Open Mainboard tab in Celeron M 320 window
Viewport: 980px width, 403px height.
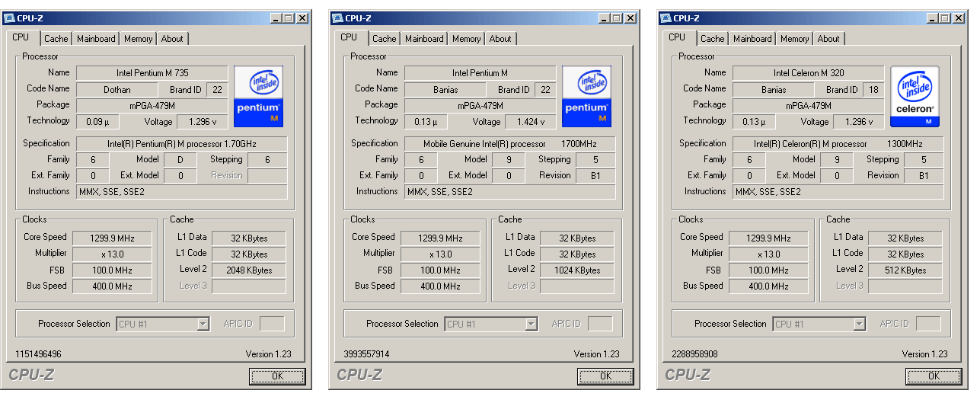[752, 39]
